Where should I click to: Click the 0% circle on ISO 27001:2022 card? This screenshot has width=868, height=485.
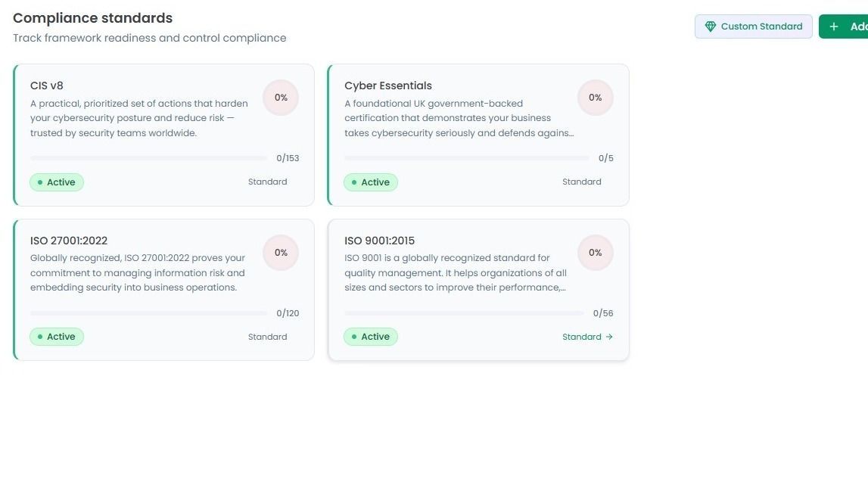[281, 253]
